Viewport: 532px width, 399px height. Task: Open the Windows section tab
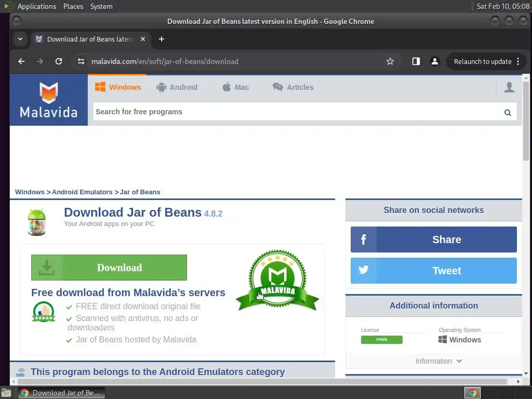(118, 87)
